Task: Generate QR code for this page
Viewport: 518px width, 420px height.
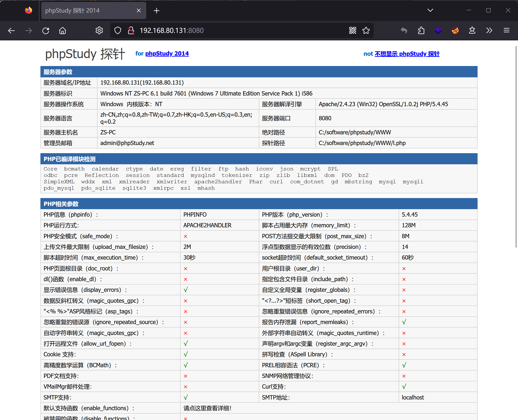Action: tap(353, 31)
